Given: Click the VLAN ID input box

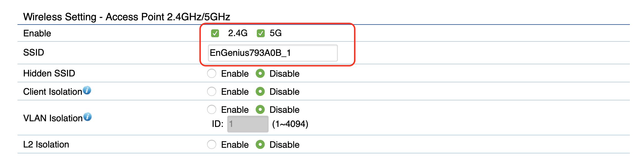Looking at the screenshot, I should (248, 124).
